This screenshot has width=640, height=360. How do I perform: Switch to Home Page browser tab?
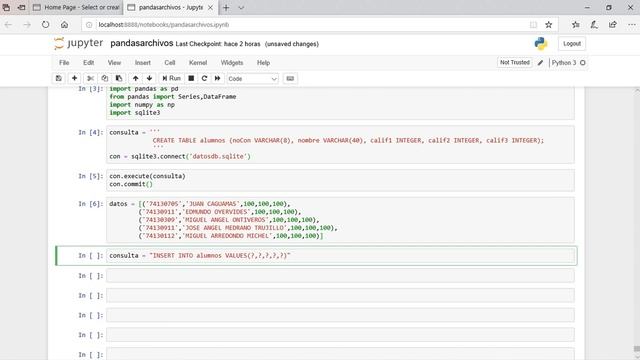tap(77, 7)
